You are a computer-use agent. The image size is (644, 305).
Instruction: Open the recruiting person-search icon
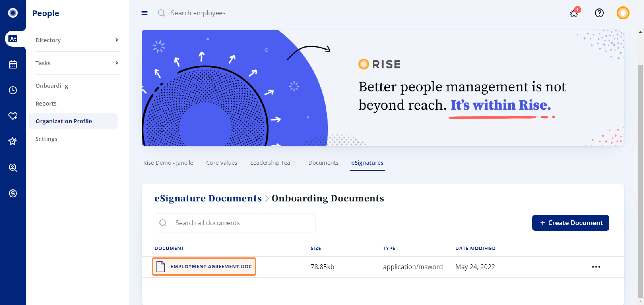(13, 167)
